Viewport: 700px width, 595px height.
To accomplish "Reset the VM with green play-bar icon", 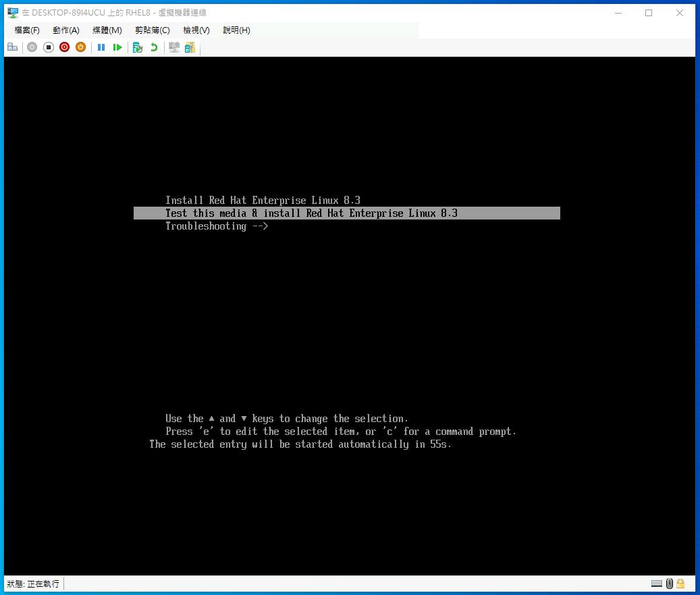I will point(117,47).
